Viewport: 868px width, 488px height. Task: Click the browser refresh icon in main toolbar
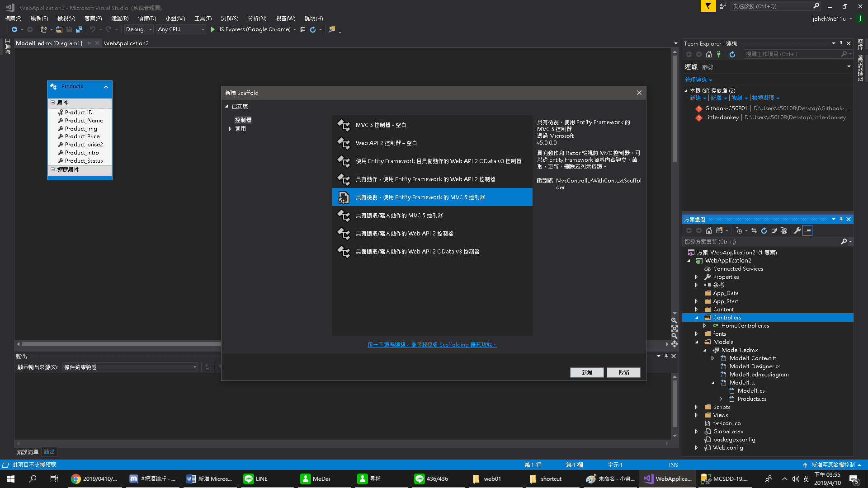click(x=313, y=29)
